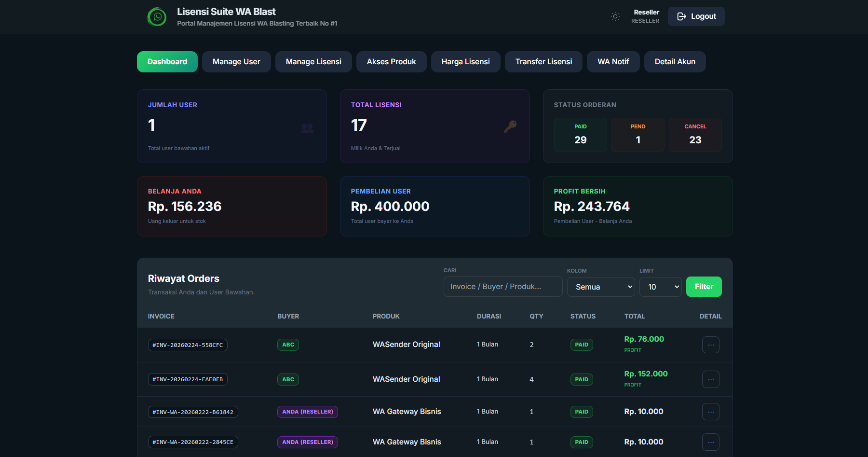The width and height of the screenshot is (868, 457).
Task: Go to the Transfer Lisensi tab
Action: coord(543,62)
